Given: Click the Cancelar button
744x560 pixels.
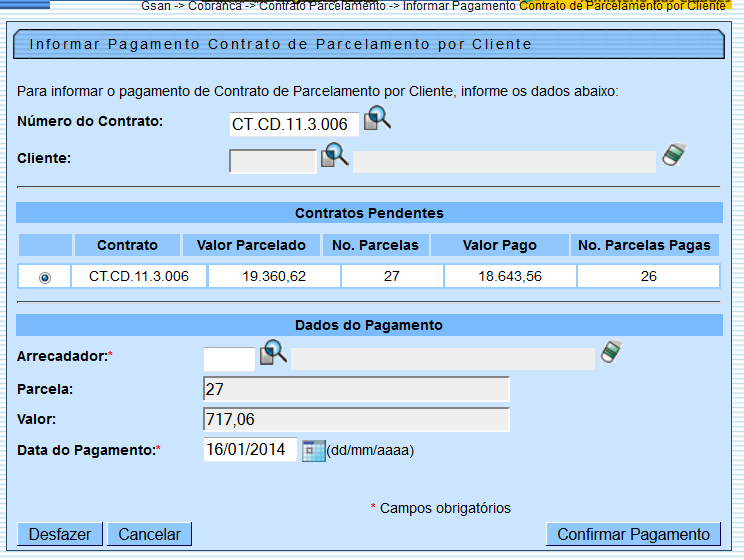Looking at the screenshot, I should coord(149,534).
